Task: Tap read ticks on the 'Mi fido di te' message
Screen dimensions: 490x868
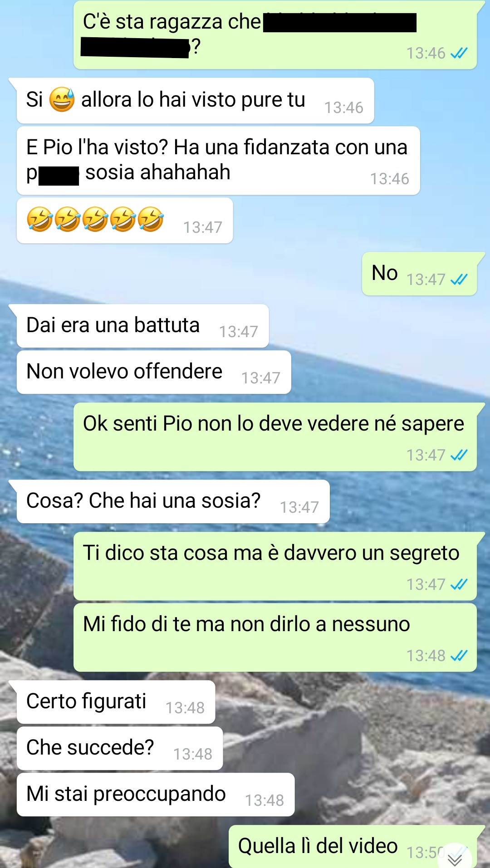Action: (x=459, y=656)
